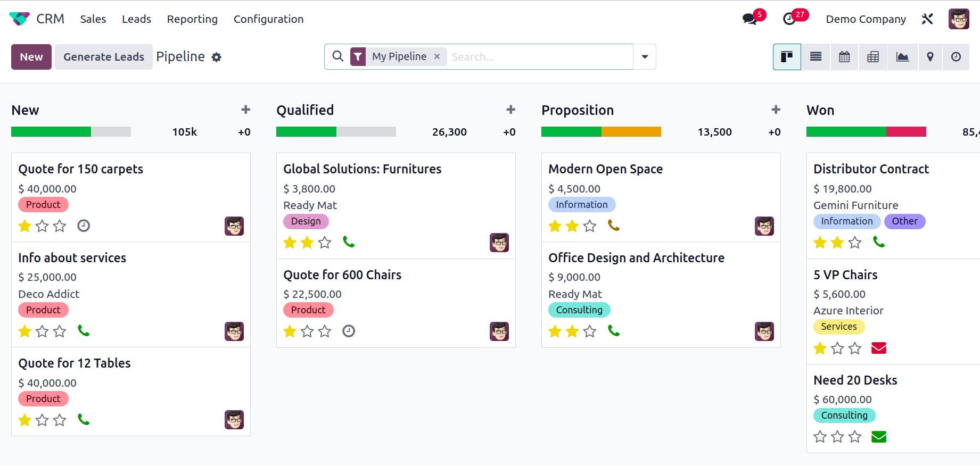Remove the My Pipeline filter
The height and width of the screenshot is (466, 980).
437,56
